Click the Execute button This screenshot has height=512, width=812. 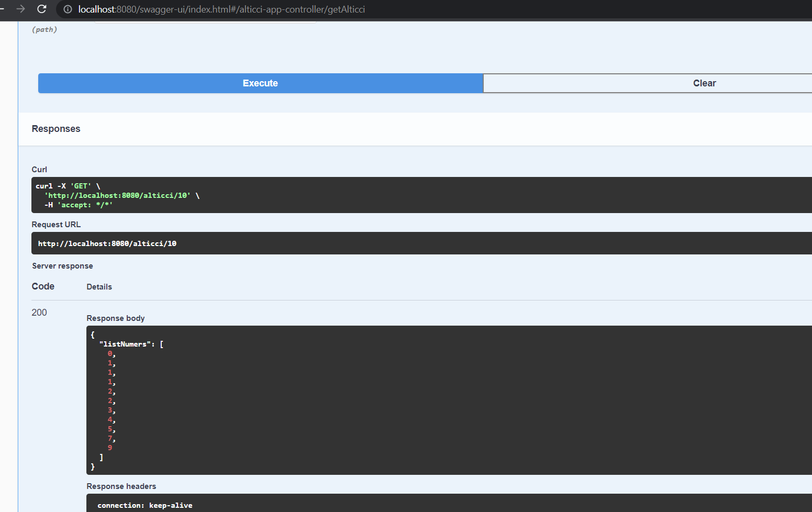tap(260, 83)
